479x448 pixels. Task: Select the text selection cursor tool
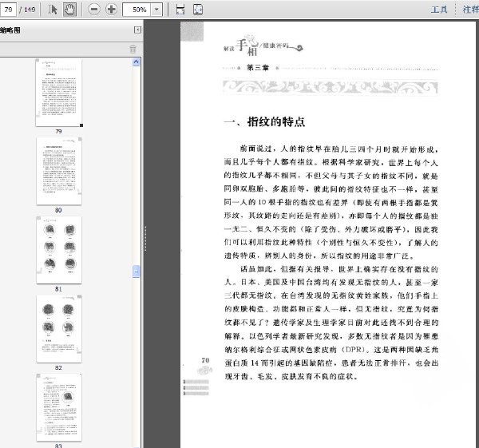tap(53, 10)
